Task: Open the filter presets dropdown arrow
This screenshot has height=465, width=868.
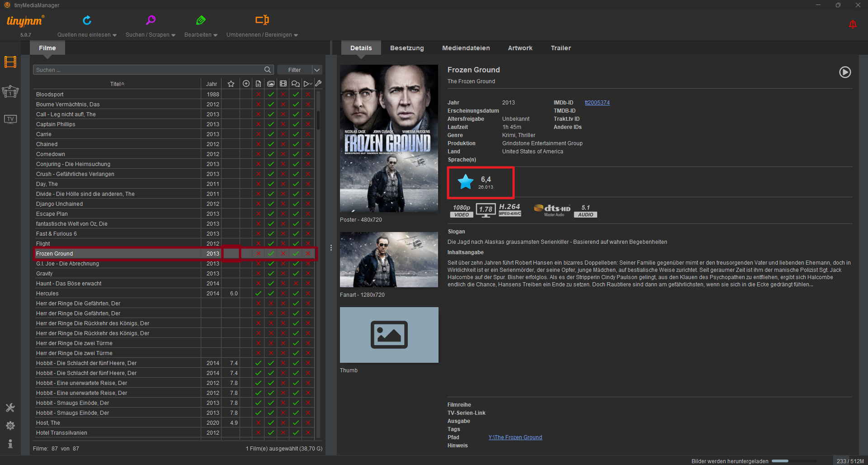Action: click(317, 70)
